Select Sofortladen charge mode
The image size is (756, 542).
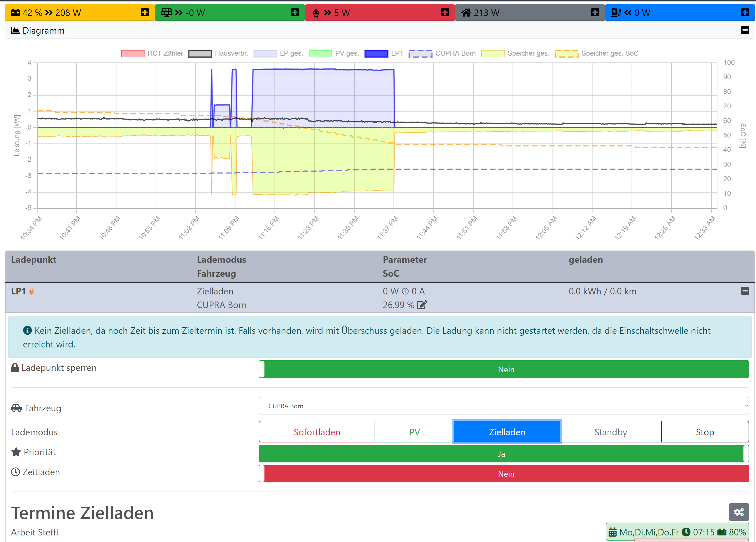317,432
